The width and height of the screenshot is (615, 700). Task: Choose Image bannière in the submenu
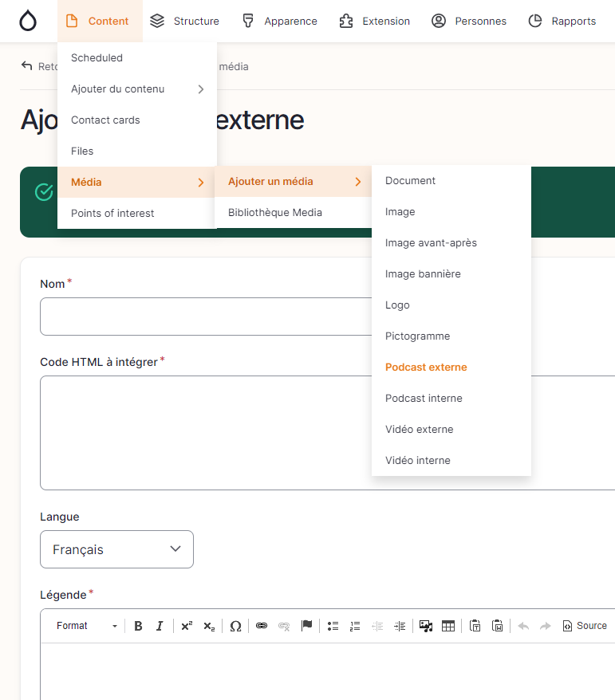pyautogui.click(x=423, y=274)
